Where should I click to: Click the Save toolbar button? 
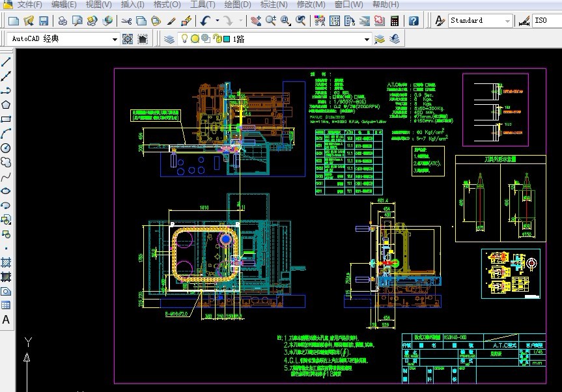(44, 20)
